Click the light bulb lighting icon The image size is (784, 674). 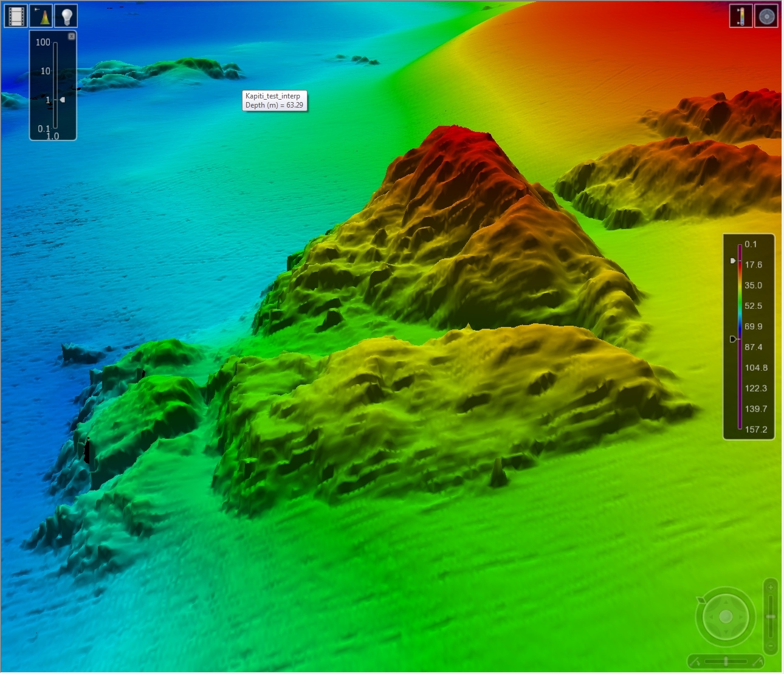tap(66, 16)
